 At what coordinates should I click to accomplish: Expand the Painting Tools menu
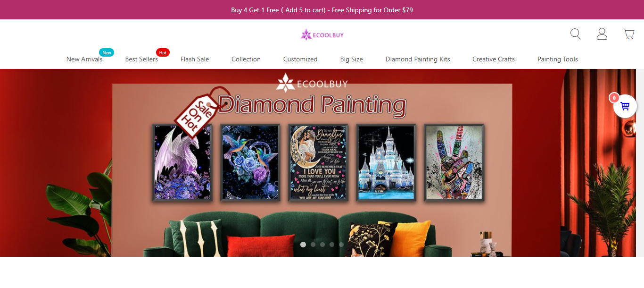coord(558,59)
